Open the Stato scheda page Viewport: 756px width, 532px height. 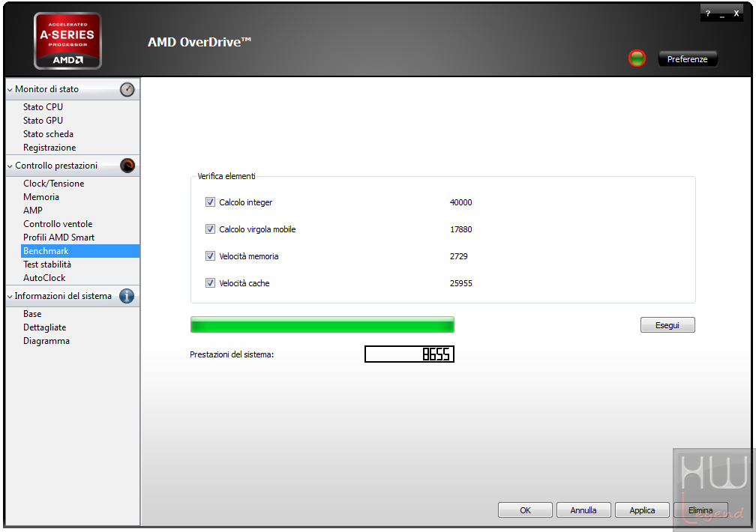(x=48, y=134)
